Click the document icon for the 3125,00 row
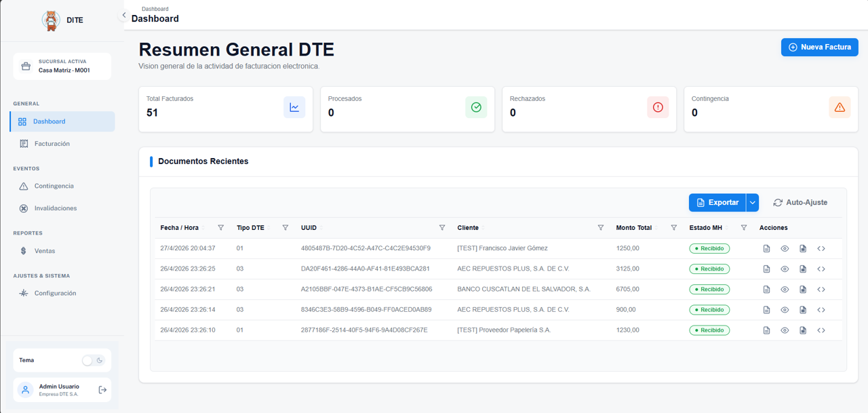Image resolution: width=868 pixels, height=413 pixels. (x=766, y=269)
